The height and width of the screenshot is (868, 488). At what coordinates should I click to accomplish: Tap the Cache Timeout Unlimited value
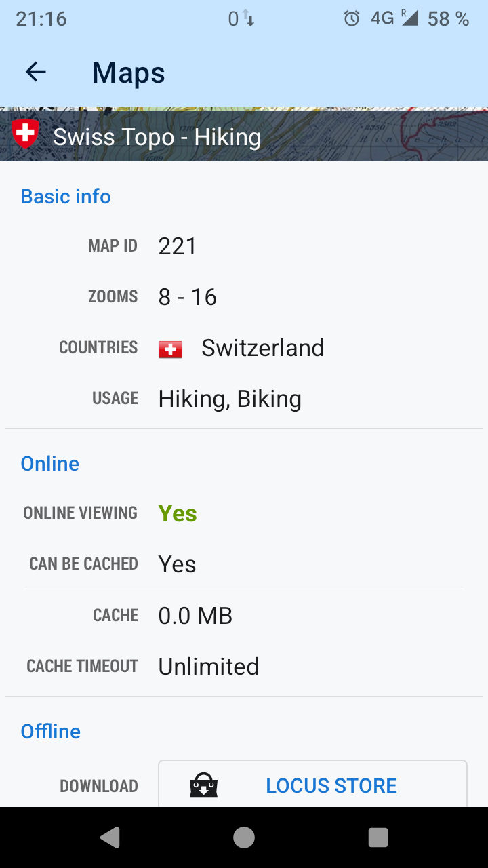point(209,667)
